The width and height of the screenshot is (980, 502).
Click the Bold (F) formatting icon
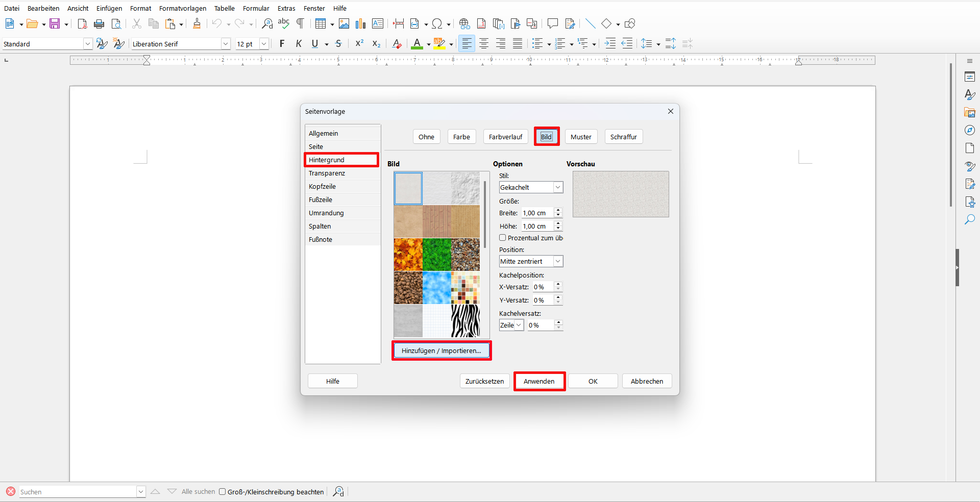282,44
